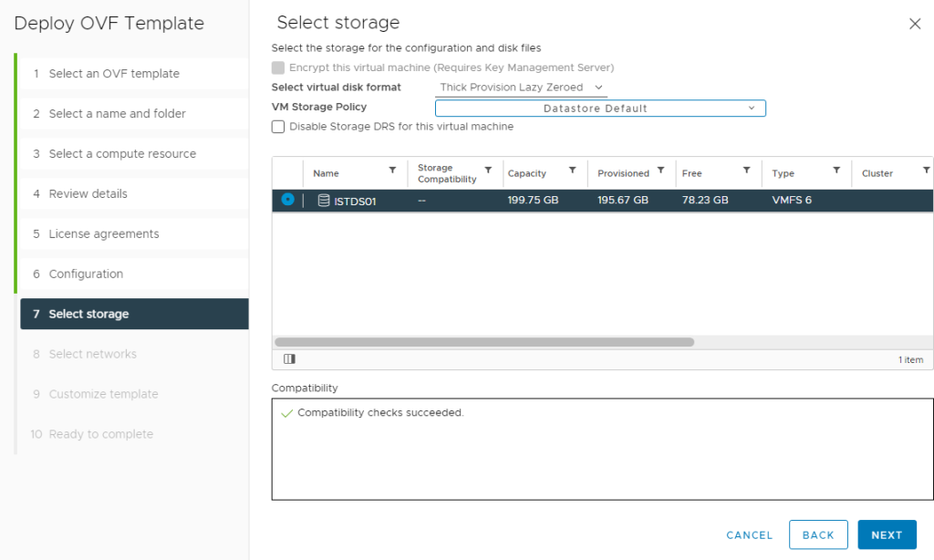This screenshot has width=934, height=560.
Task: Filter the Name column
Action: click(x=392, y=171)
